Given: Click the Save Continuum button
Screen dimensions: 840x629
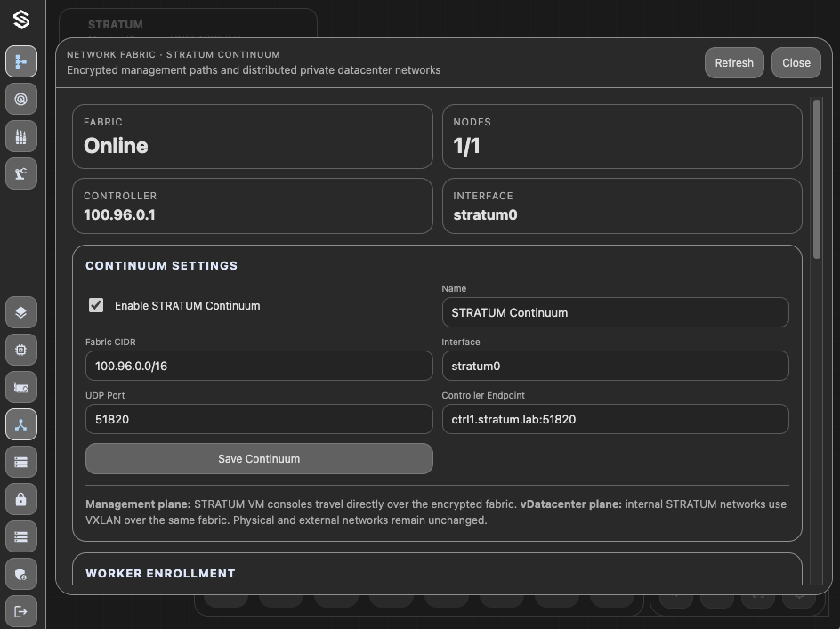Looking at the screenshot, I should coord(259,458).
